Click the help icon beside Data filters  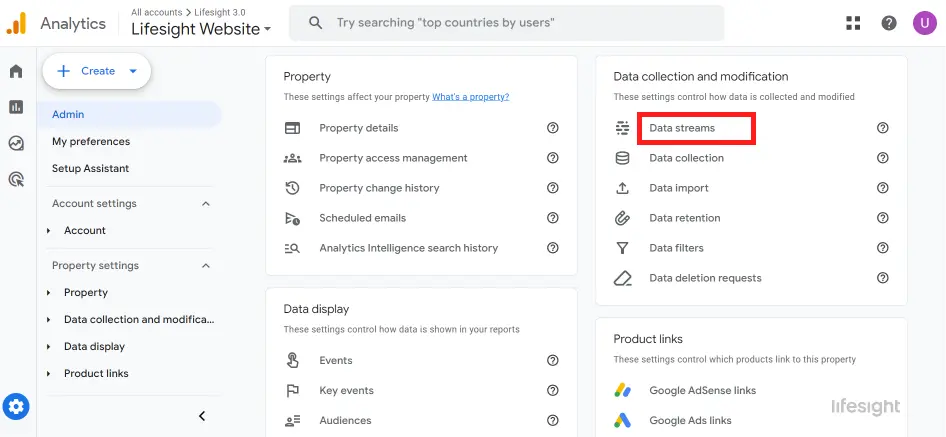[883, 248]
